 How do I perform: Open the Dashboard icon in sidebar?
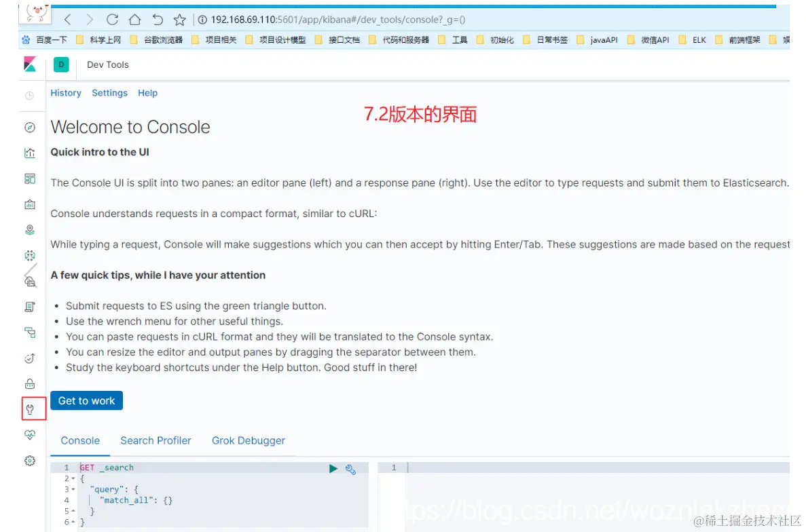point(30,178)
